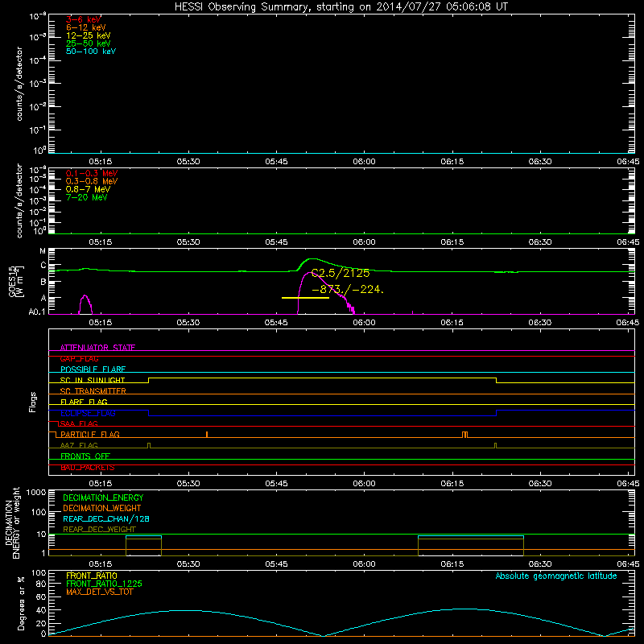Click the HESSI Observing Summary title text
The width and height of the screenshot is (644, 644).
[341, 6]
